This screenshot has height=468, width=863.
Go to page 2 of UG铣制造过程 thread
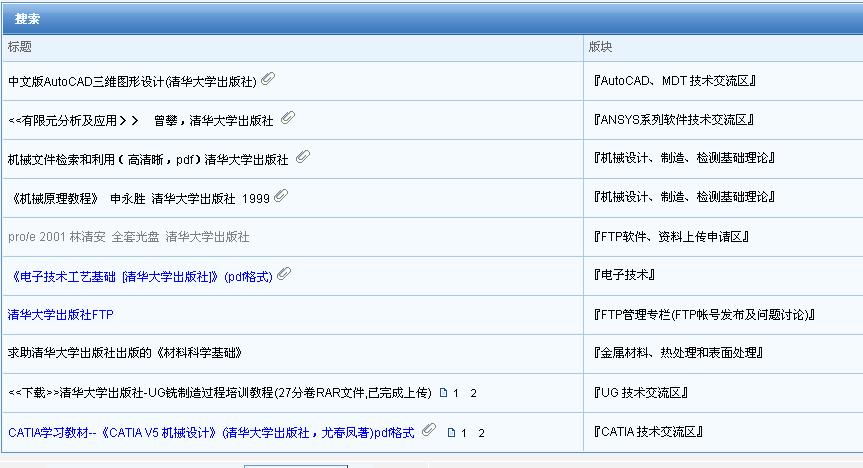473,393
